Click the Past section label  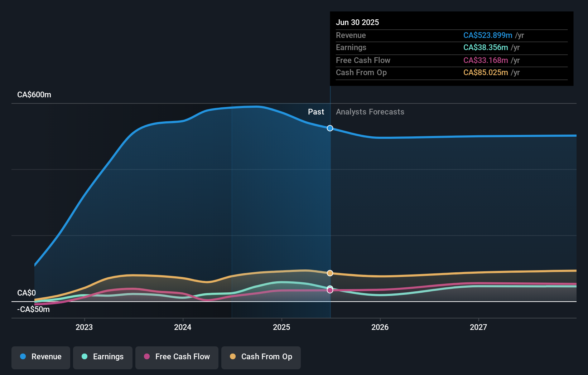pos(316,112)
